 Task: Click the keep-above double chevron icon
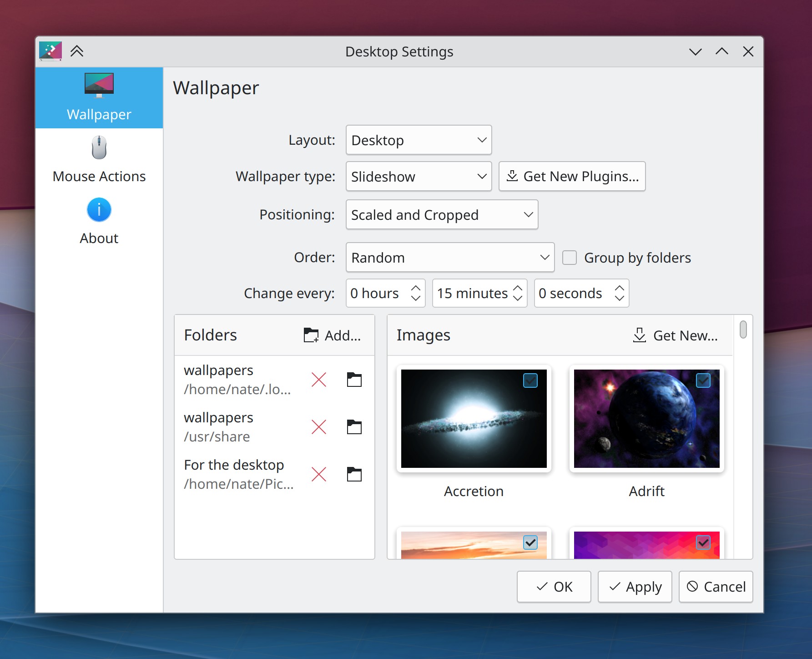77,51
